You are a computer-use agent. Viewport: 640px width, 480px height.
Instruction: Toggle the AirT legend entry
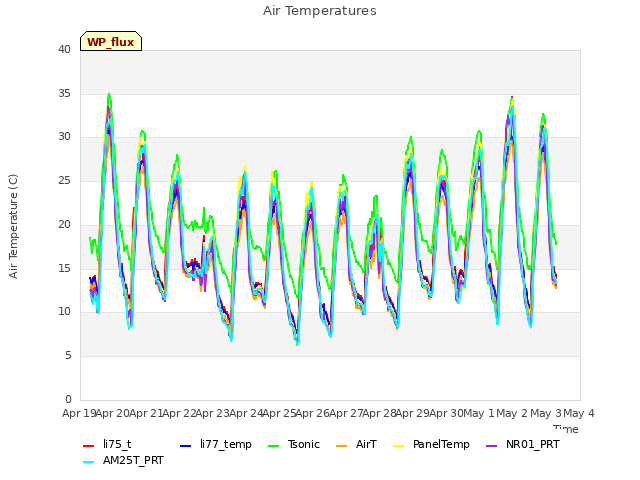(x=356, y=444)
